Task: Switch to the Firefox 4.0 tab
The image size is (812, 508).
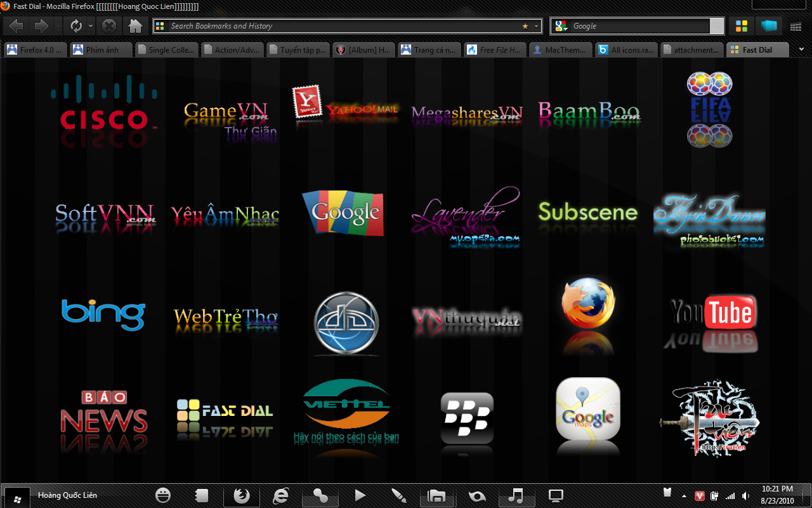Action: 34,50
